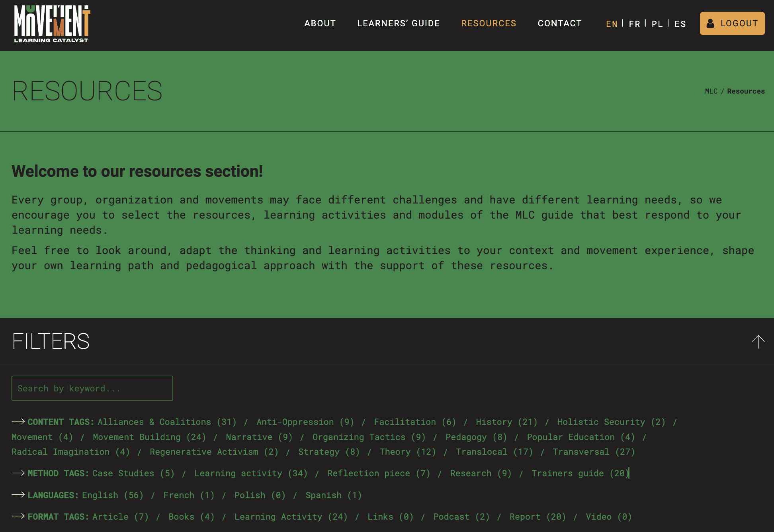Filter by Organizing Tactics (9) tag
The width and height of the screenshot is (774, 532).
point(369,437)
